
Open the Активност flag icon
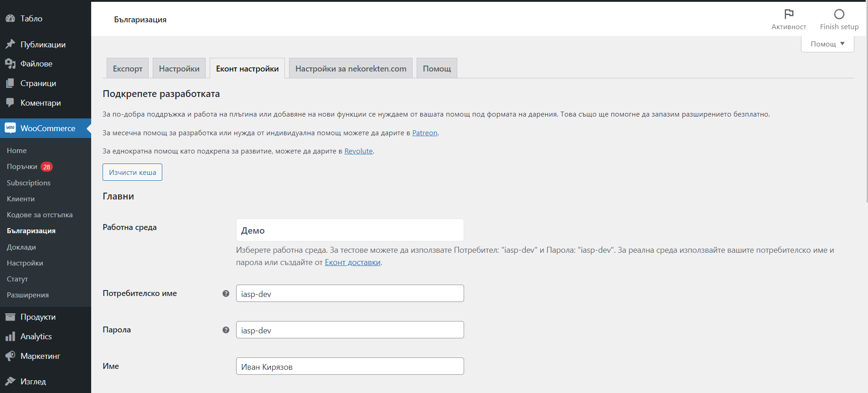coord(789,14)
